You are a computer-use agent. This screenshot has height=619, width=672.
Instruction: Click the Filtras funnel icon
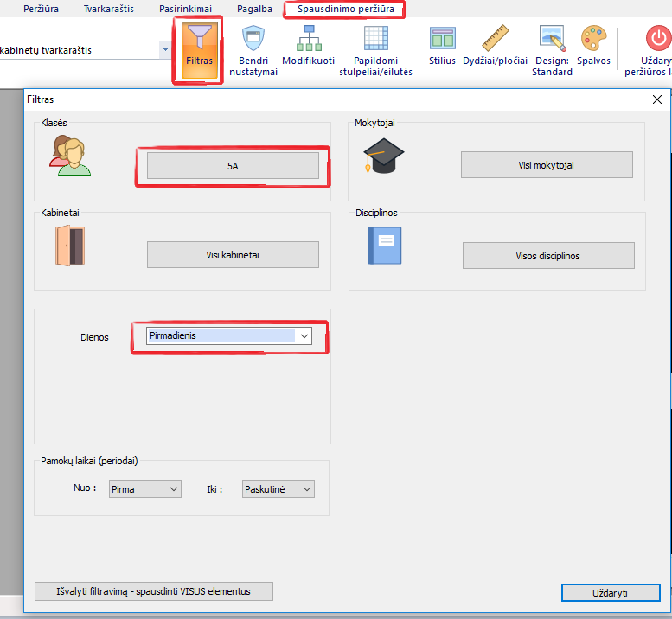199,41
